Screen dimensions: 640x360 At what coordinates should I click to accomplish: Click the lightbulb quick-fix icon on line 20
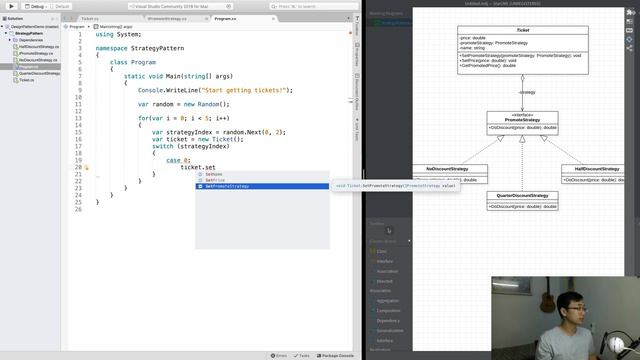(87, 167)
